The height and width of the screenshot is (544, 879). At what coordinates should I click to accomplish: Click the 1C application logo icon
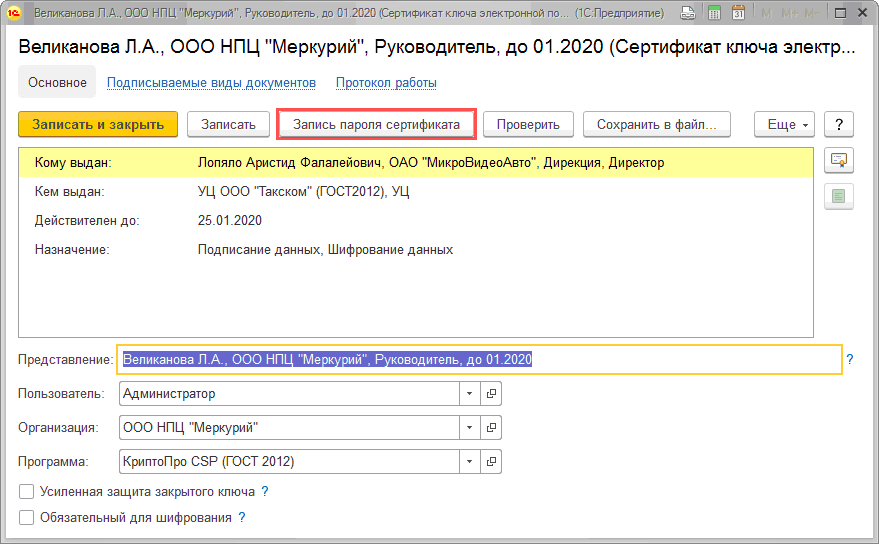coord(13,13)
